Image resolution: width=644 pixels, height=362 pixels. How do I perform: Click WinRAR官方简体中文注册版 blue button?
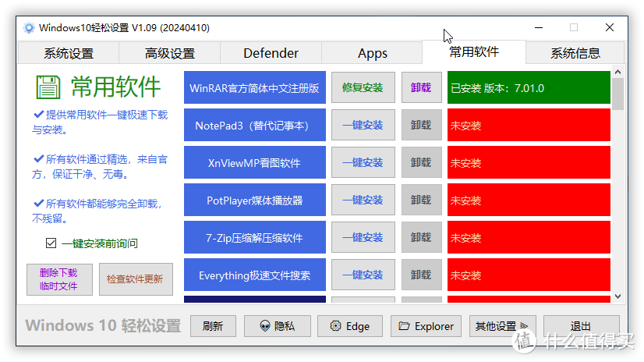pos(255,87)
